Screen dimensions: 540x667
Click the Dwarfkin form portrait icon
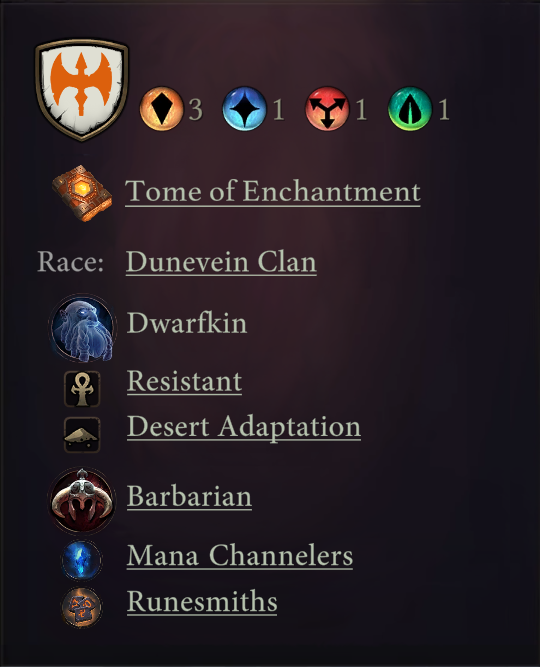[82, 328]
